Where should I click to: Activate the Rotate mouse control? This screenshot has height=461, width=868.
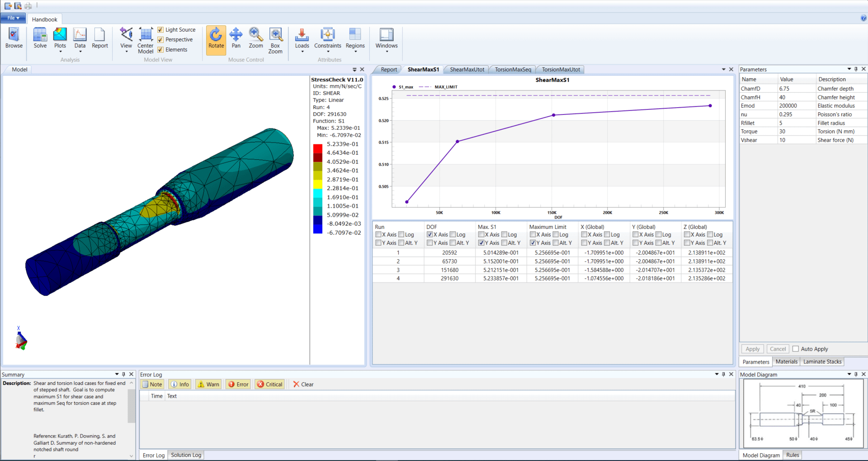(216, 41)
